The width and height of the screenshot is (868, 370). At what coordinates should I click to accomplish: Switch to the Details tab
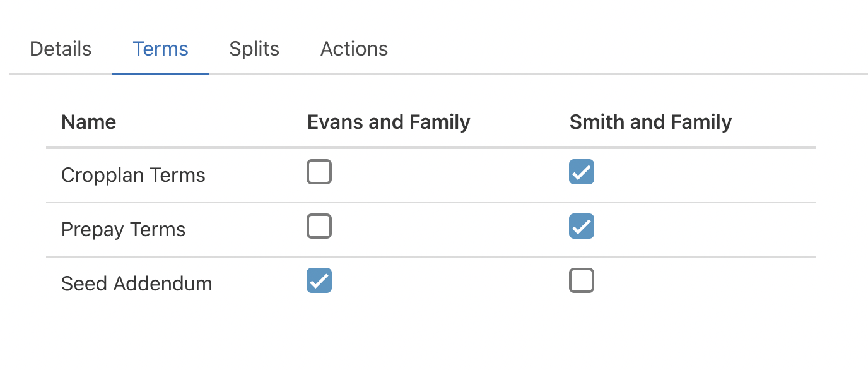61,49
